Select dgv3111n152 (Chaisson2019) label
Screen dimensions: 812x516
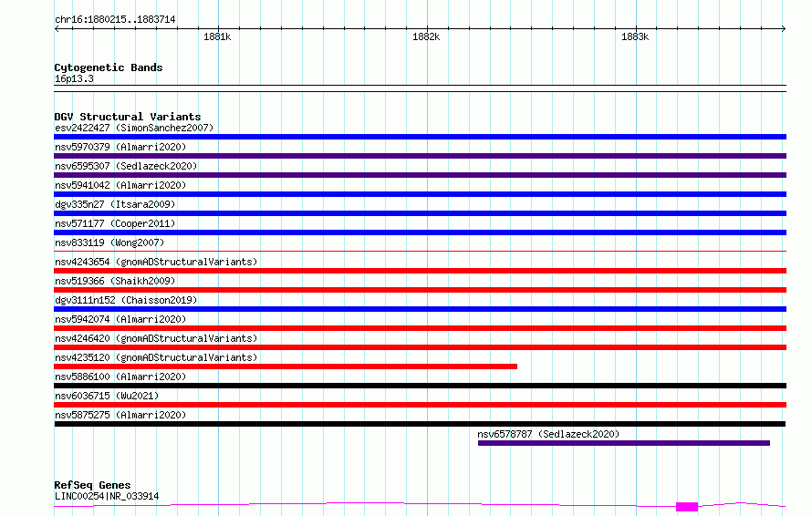(x=126, y=300)
